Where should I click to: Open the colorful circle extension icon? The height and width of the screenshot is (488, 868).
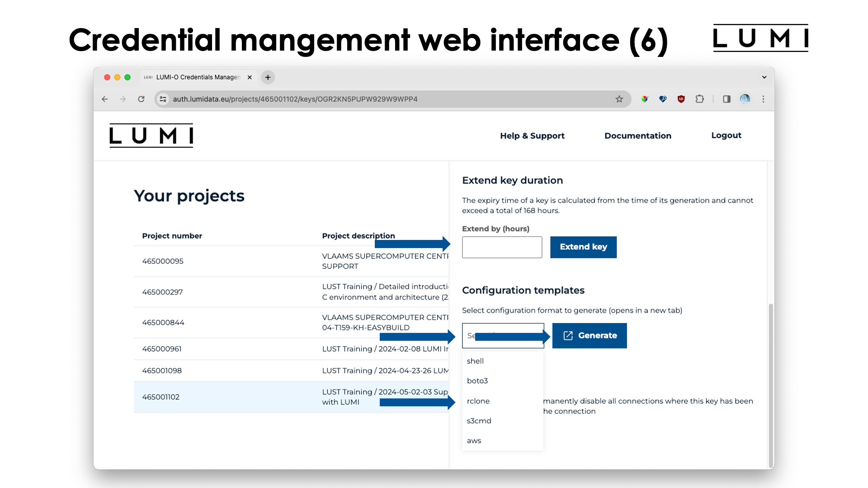(645, 99)
